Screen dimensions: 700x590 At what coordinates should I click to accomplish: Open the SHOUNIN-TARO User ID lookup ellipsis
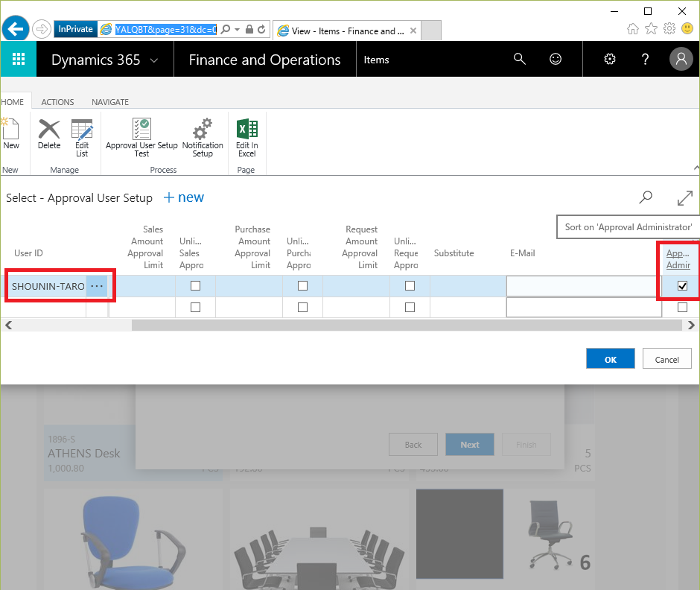(x=97, y=286)
